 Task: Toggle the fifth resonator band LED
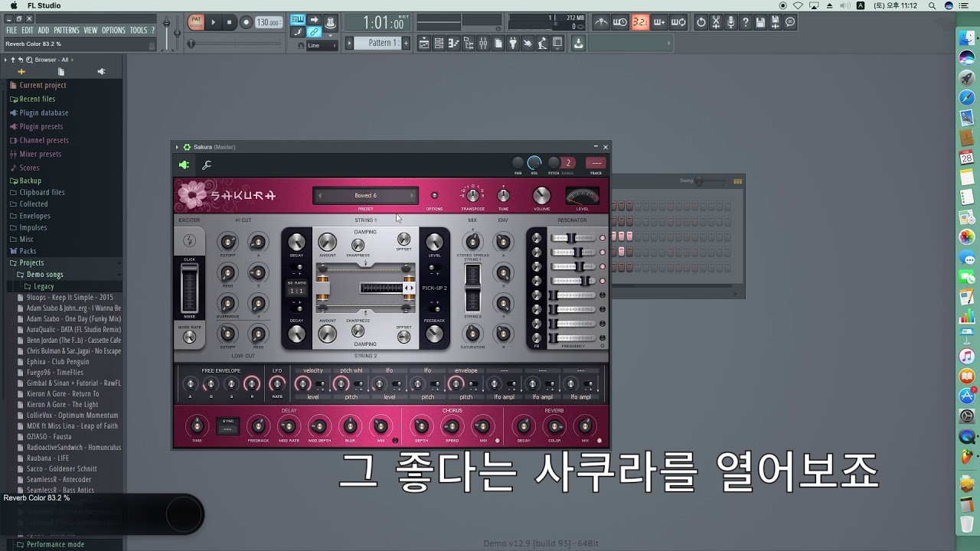click(603, 295)
